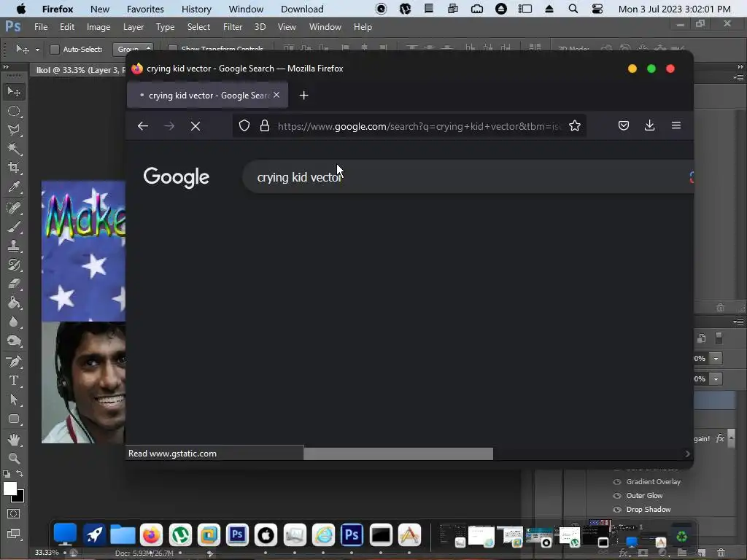This screenshot has width=747, height=560.
Task: Select the Rounded Rectangle shape tool
Action: (x=14, y=419)
